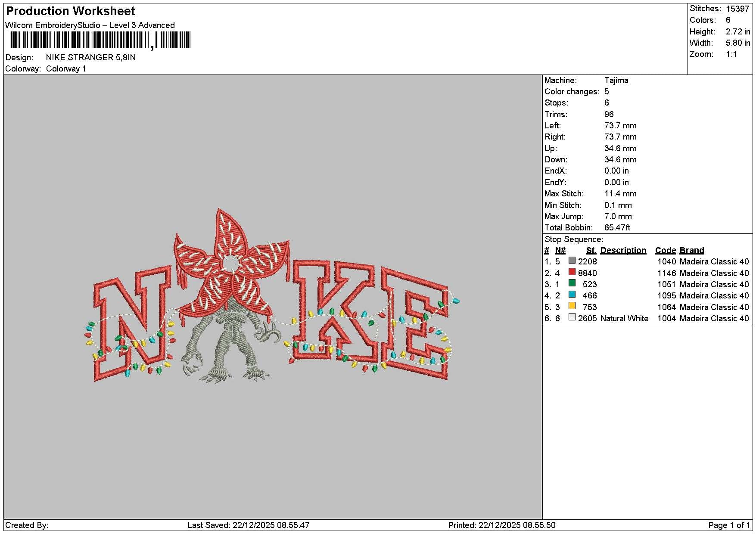Click the Stops value 6
Viewport: 756px width, 534px height.
coord(607,103)
